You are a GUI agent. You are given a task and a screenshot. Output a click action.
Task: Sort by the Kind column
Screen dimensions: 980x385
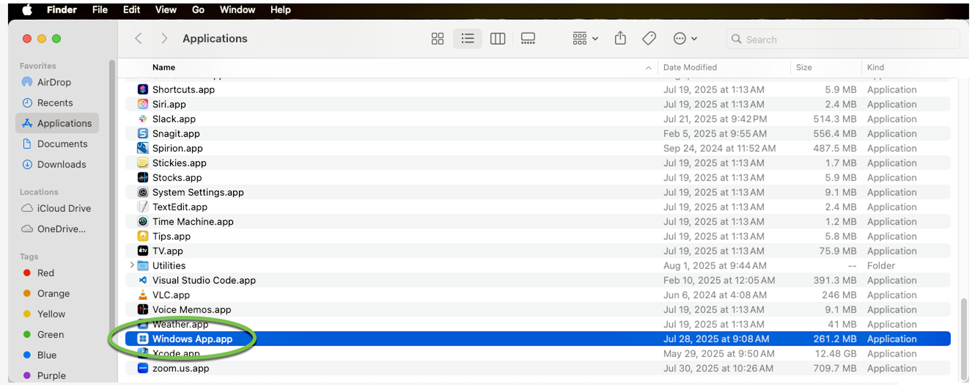875,67
